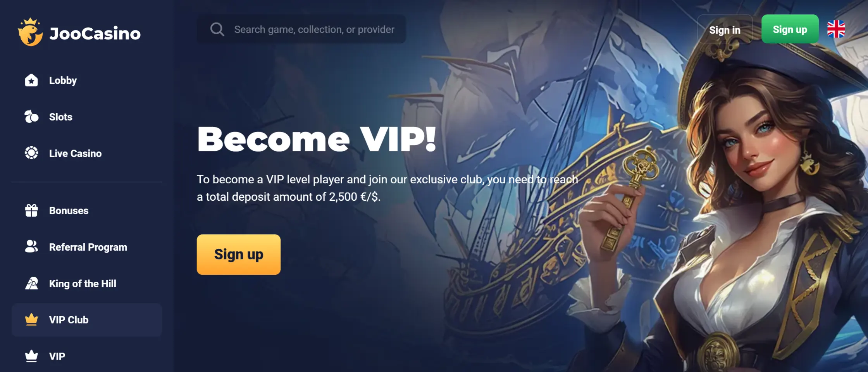This screenshot has width=868, height=372.
Task: Click the Slots cherry icon
Action: coord(31,117)
